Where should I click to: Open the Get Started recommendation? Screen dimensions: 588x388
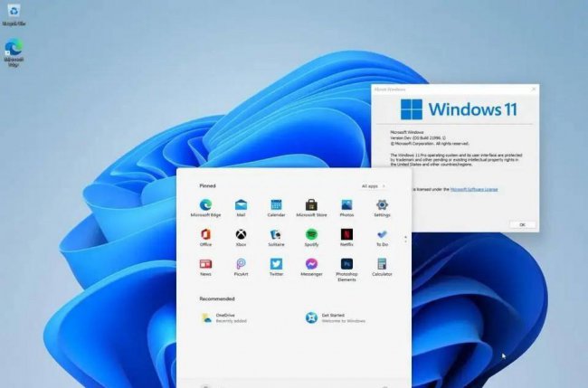[x=336, y=317]
